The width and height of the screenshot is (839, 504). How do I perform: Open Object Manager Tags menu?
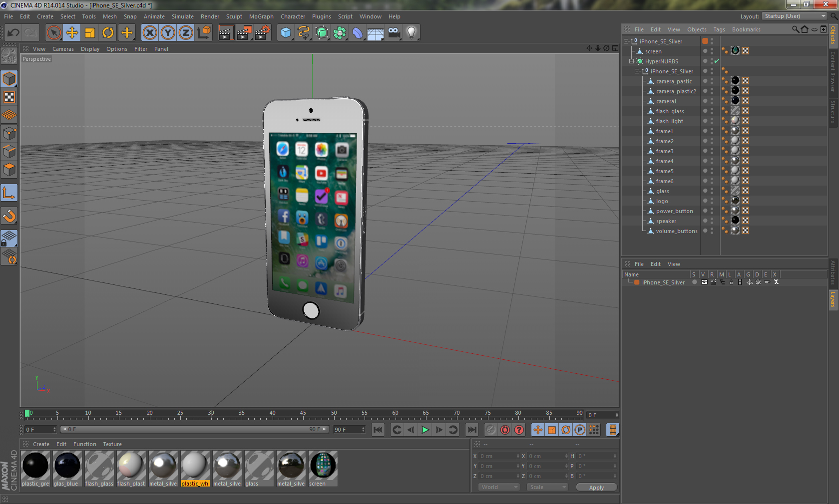pos(719,29)
